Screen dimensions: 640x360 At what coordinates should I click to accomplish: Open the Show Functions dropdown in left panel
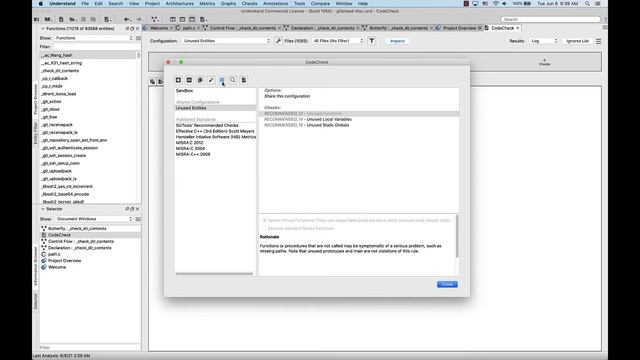[94, 38]
